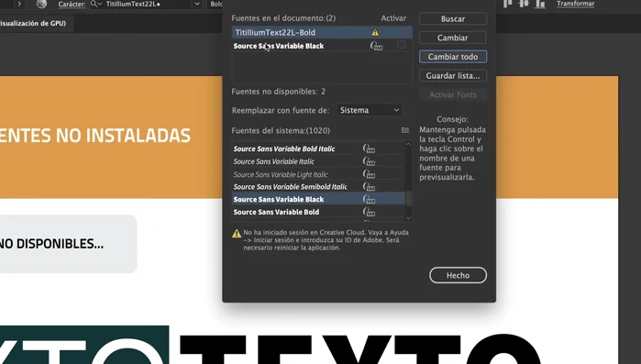Click the font search magnifier dropdown
Viewport: 641px width, 364px height.
point(96,4)
